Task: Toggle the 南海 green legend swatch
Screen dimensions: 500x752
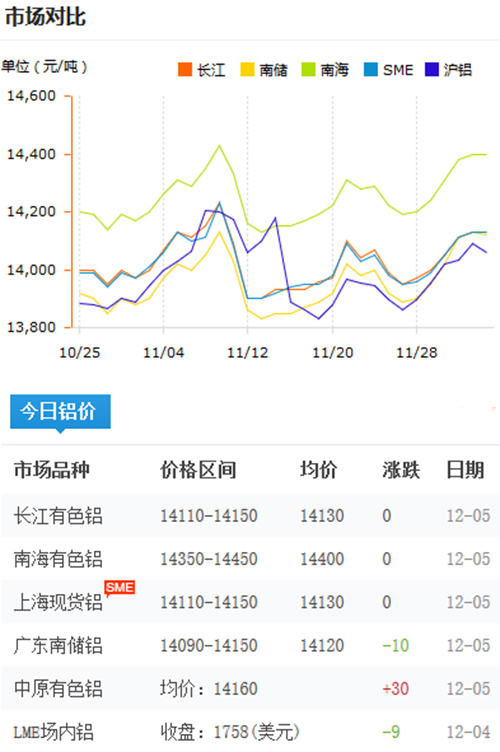Action: click(308, 70)
